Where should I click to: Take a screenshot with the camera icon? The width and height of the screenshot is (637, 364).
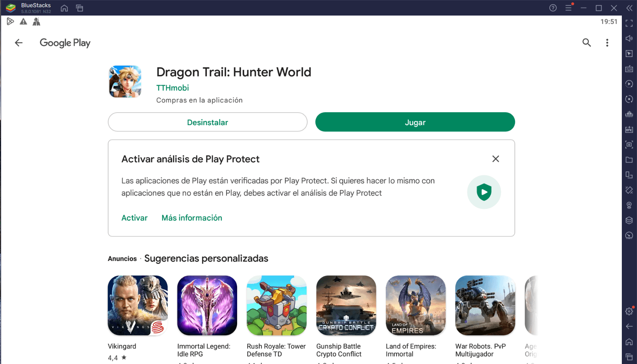(629, 144)
